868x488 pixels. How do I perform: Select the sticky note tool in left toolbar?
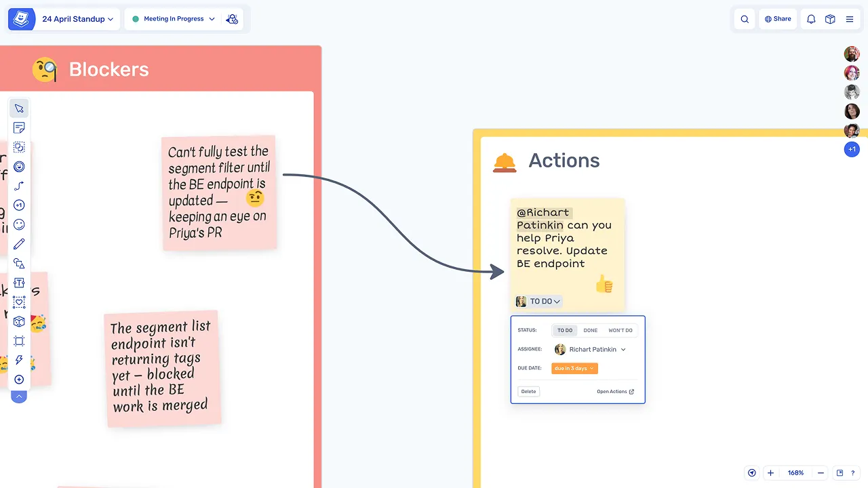coord(19,127)
